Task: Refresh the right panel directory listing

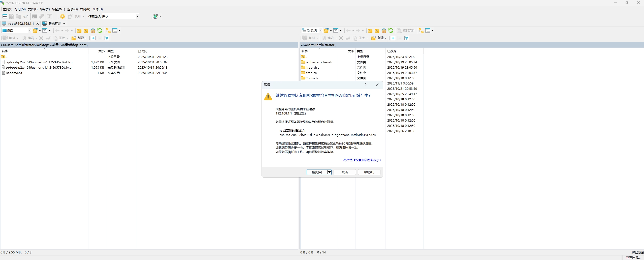Action: (x=391, y=31)
